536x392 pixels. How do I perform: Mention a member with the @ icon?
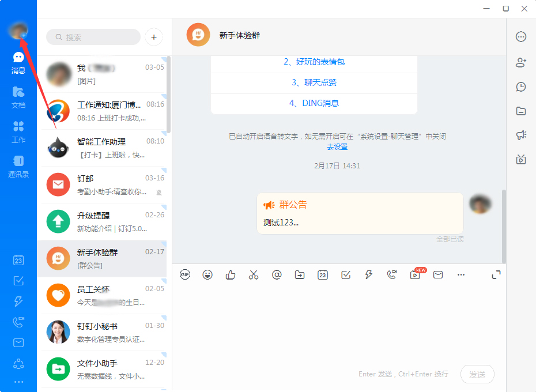pyautogui.click(x=277, y=275)
